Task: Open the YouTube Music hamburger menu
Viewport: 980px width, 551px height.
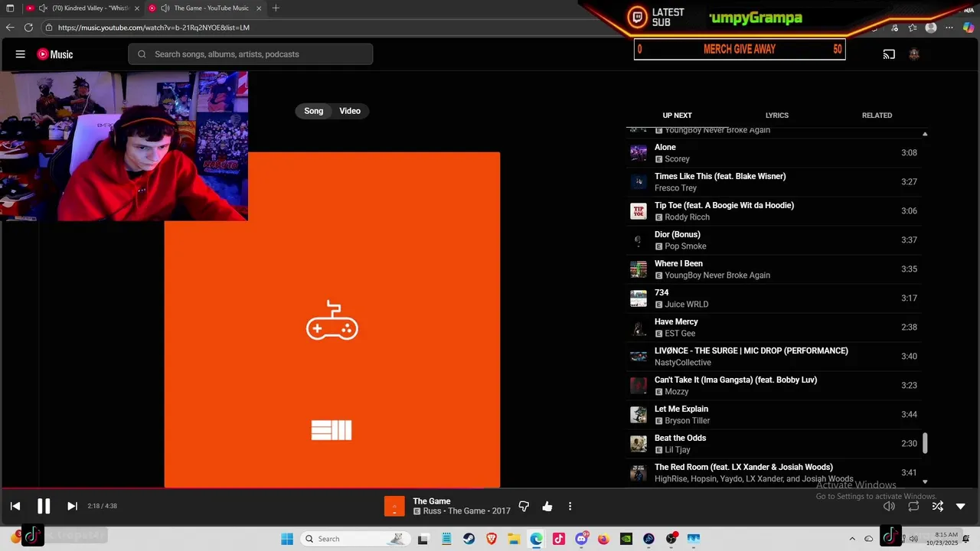Action: [21, 54]
